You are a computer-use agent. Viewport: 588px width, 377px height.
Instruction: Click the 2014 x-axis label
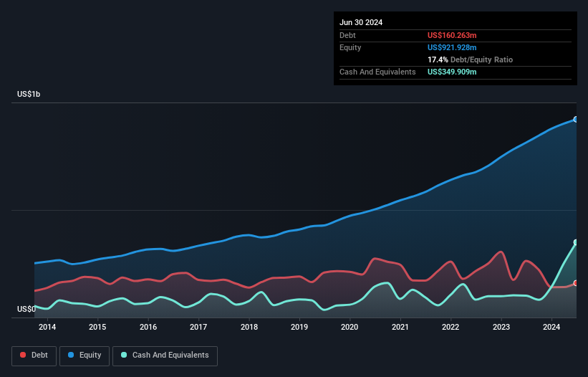click(47, 327)
